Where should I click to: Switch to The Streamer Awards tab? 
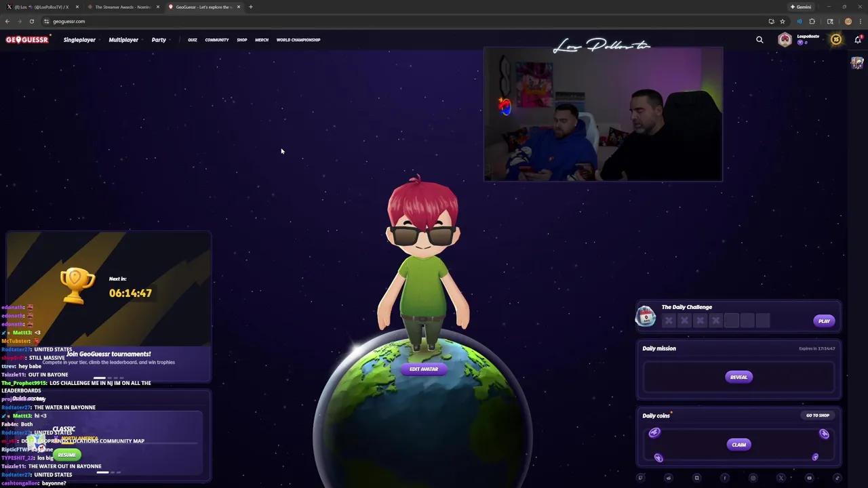click(122, 7)
